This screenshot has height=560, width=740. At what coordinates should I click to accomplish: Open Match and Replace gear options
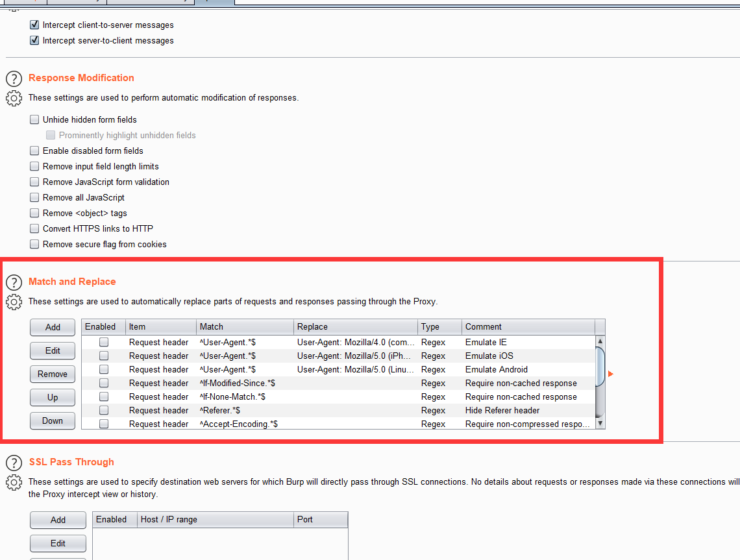14,302
